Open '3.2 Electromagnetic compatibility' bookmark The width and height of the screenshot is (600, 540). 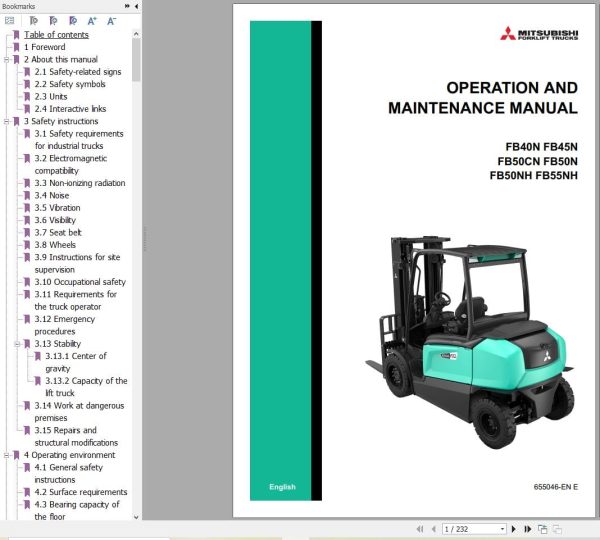click(71, 165)
